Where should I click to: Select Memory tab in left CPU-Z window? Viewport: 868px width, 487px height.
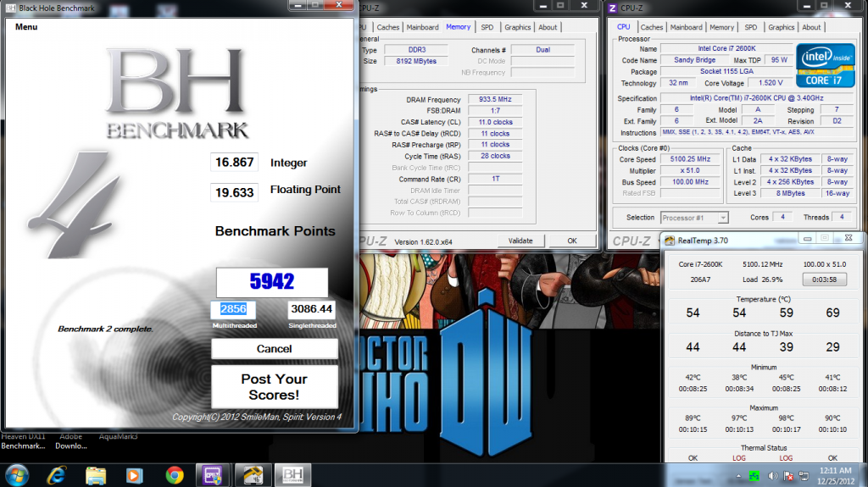point(459,26)
